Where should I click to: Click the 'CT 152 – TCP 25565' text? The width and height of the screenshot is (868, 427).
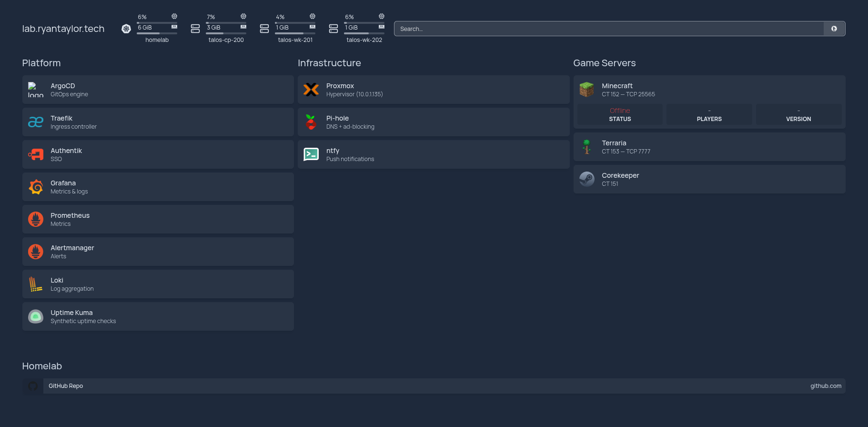pyautogui.click(x=628, y=94)
